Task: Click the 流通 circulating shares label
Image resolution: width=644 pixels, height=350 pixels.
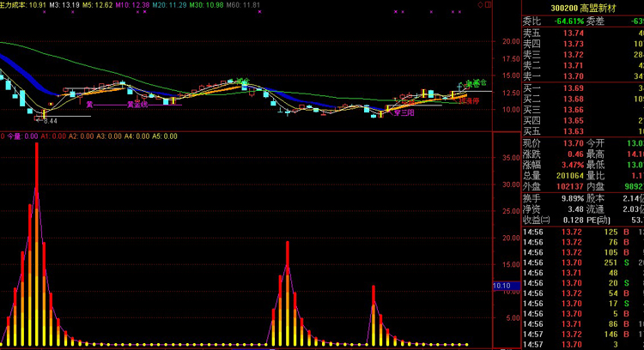Action: coord(595,209)
